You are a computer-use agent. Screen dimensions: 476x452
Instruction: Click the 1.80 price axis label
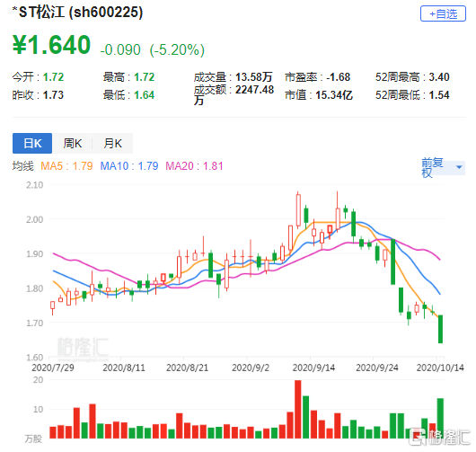[35, 288]
